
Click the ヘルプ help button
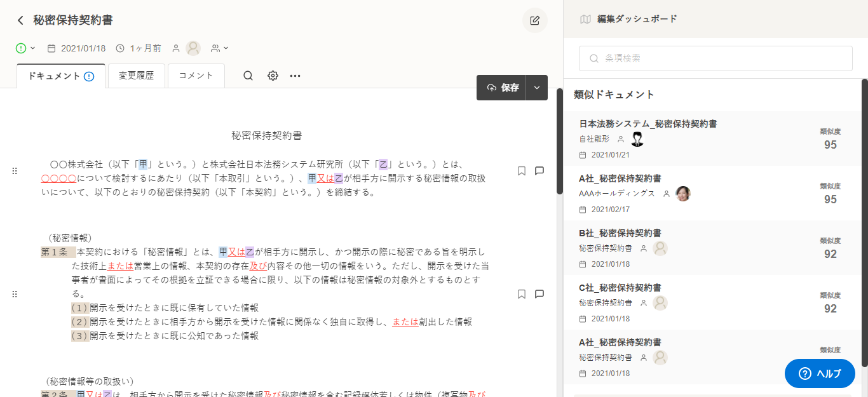click(x=819, y=373)
